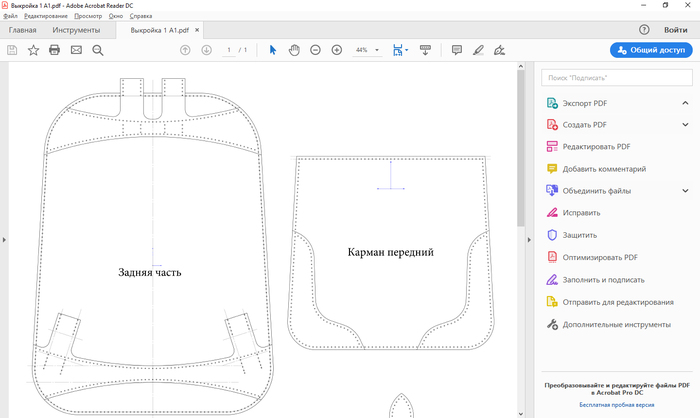Expand the Экспорт PDF section
This screenshot has width=700, height=418.
coord(685,103)
